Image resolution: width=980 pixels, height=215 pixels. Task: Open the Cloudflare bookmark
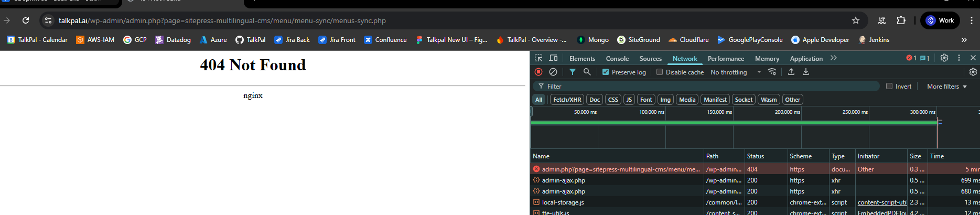(688, 40)
